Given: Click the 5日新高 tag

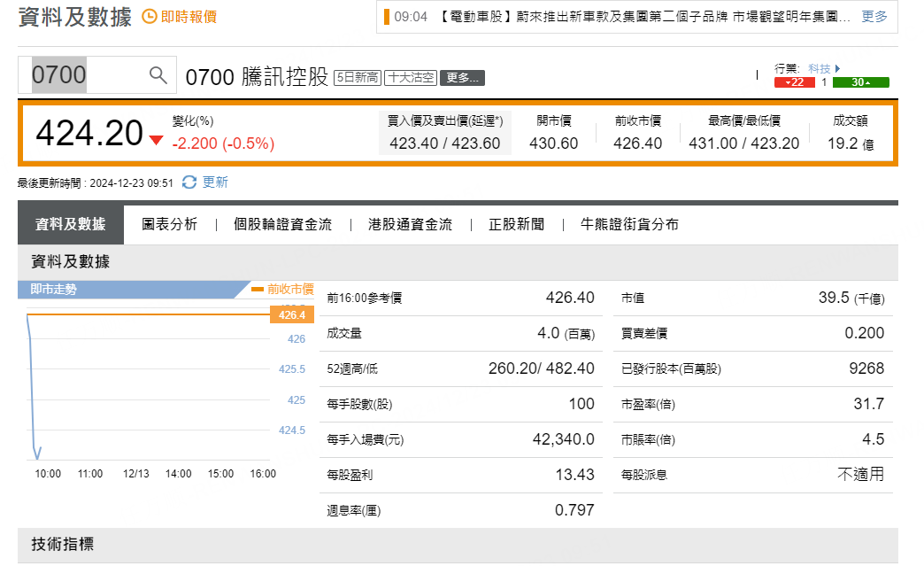Looking at the screenshot, I should coord(358,78).
